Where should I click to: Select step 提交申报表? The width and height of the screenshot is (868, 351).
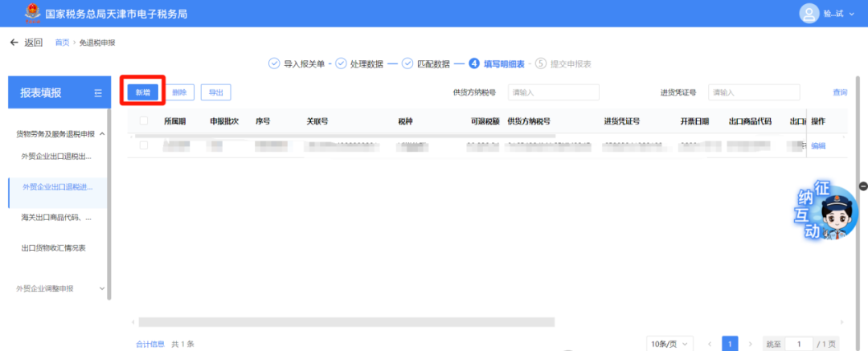563,63
